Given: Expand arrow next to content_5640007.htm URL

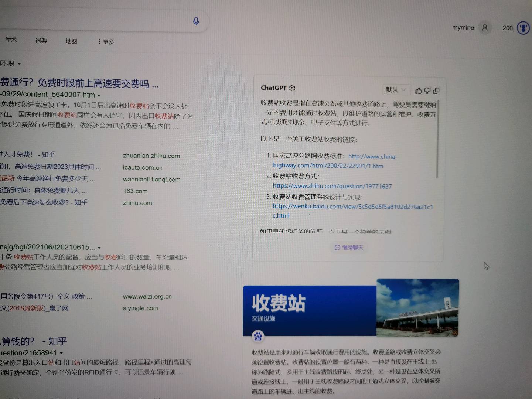Looking at the screenshot, I should coord(99,95).
